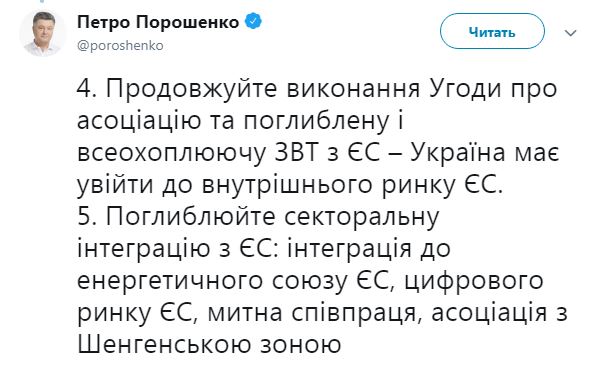This screenshot has height=368, width=610.
Task: Click the blue verified badge icon
Action: click(253, 22)
